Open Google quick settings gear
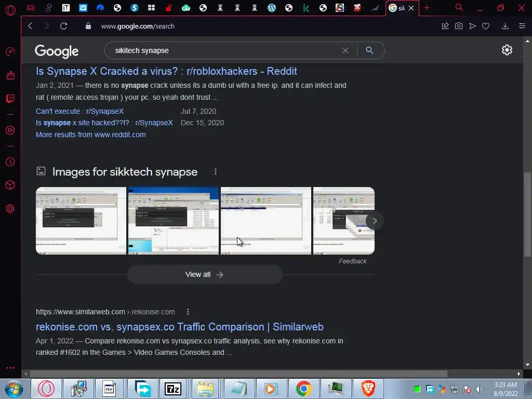Image resolution: width=532 pixels, height=399 pixels. [x=507, y=50]
